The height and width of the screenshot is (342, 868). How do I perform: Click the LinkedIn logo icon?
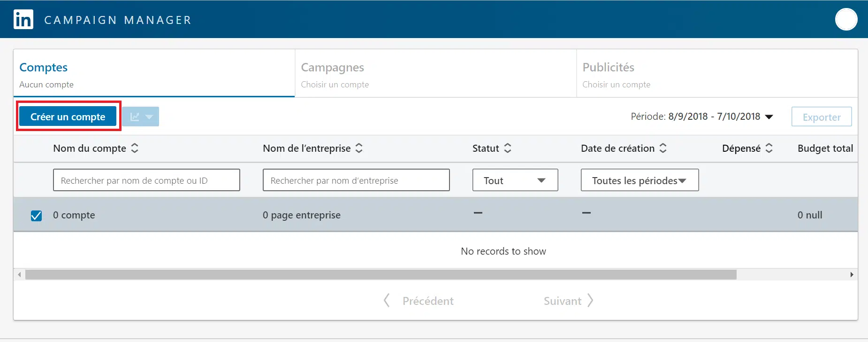point(23,20)
